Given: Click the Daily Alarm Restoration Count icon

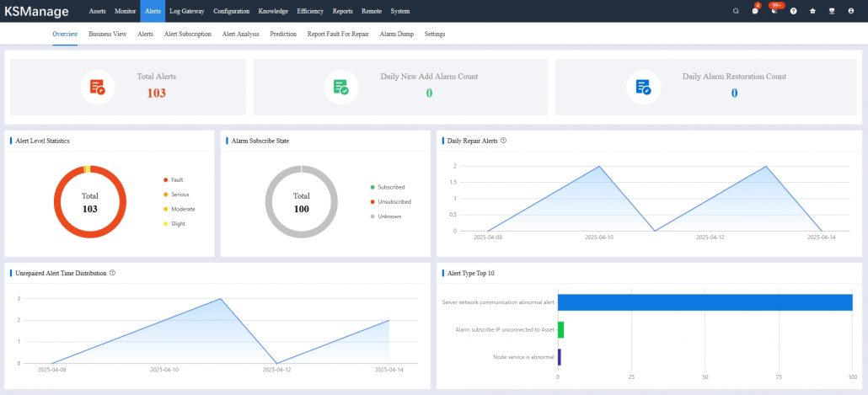Looking at the screenshot, I should [644, 87].
